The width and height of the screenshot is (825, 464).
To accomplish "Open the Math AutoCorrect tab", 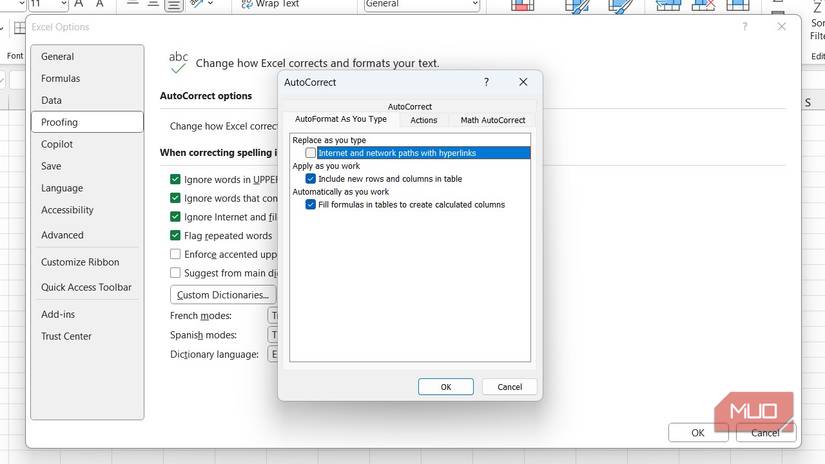I will click(x=493, y=120).
